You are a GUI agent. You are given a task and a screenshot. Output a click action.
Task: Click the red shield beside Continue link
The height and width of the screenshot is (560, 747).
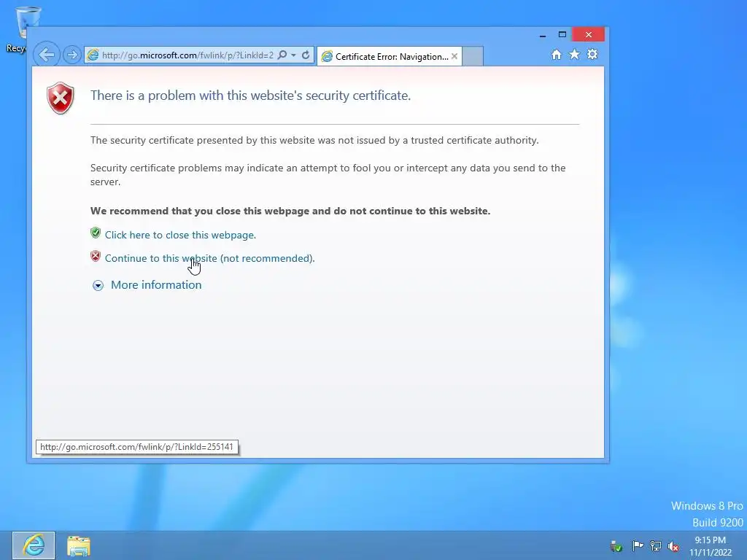tap(96, 256)
